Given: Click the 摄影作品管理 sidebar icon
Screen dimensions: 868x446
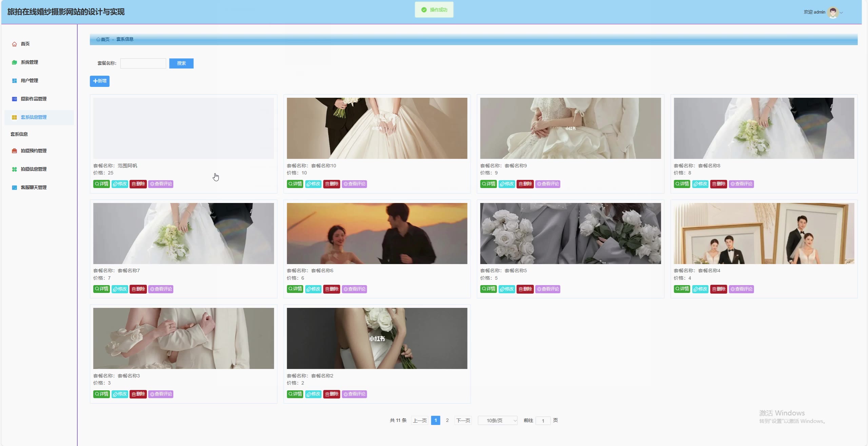Looking at the screenshot, I should 14,99.
